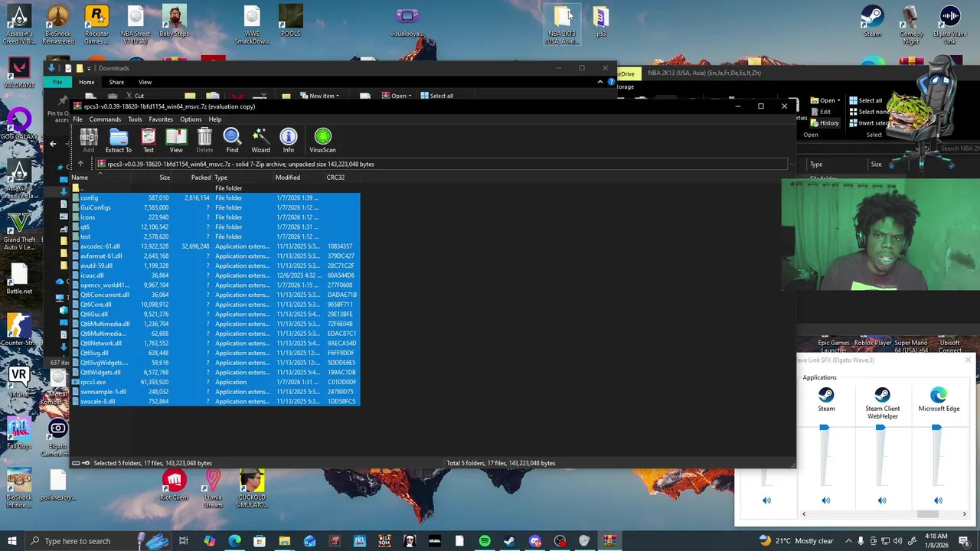Open the Options menu

pyautogui.click(x=191, y=119)
